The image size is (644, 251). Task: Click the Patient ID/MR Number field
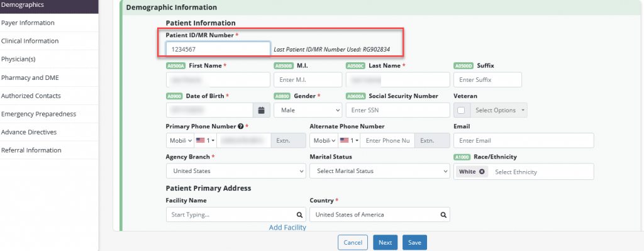point(218,49)
